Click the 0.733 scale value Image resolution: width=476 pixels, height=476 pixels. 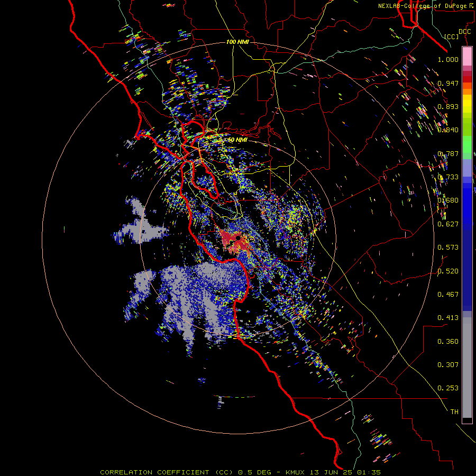[x=448, y=177]
